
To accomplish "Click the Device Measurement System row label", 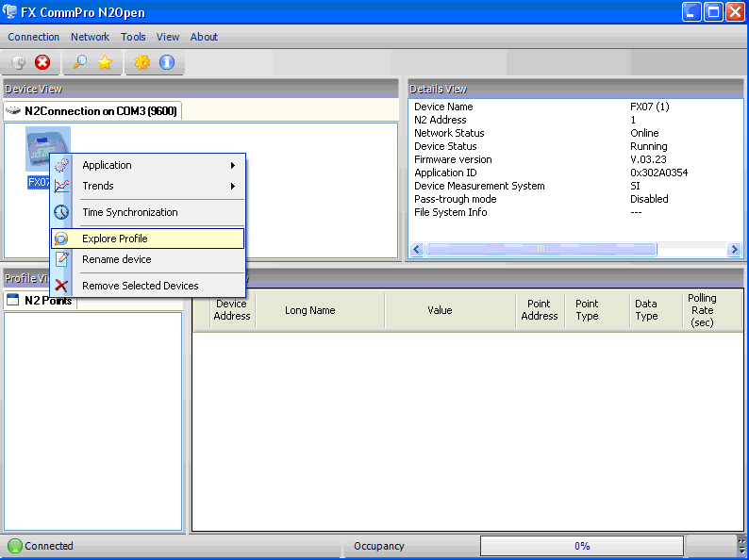I will [x=479, y=186].
